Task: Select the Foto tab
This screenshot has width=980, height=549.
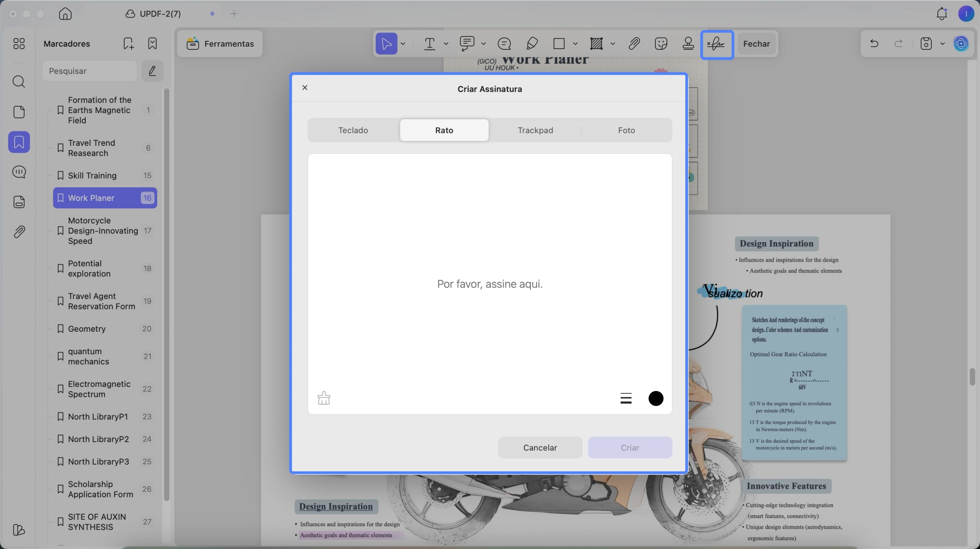Action: [x=626, y=130]
